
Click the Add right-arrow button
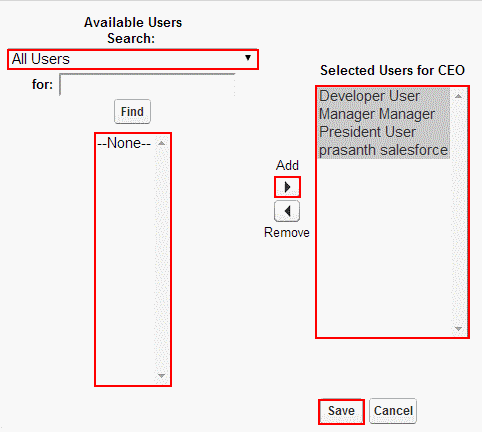click(287, 187)
